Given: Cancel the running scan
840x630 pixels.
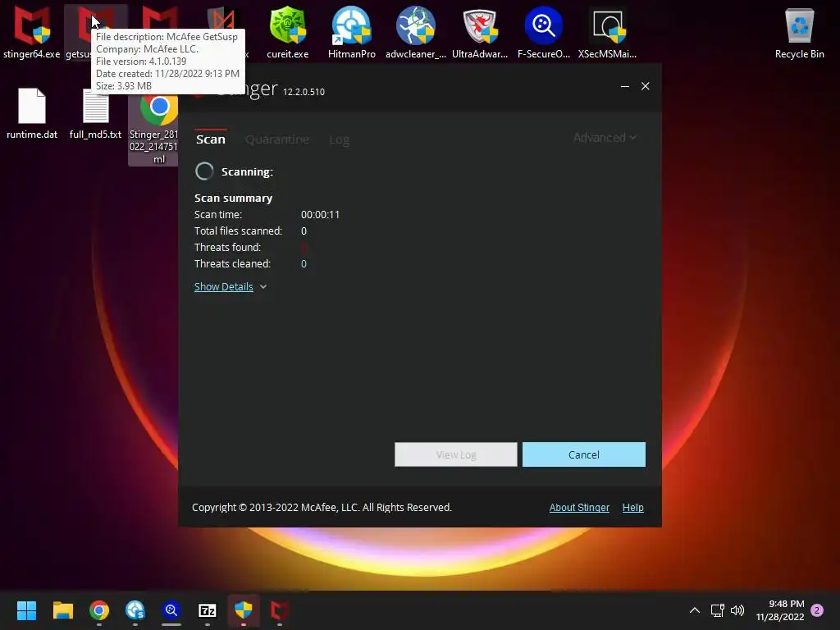Looking at the screenshot, I should (583, 454).
